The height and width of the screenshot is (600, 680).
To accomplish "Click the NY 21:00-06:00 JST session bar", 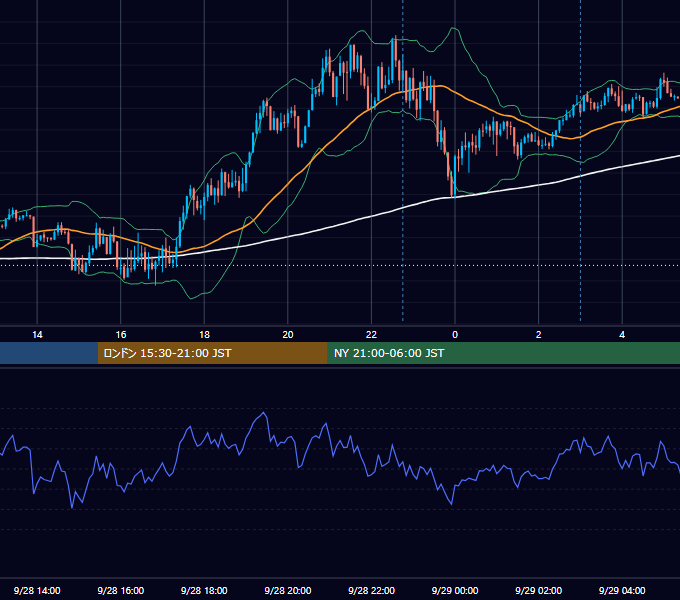I will point(503,353).
